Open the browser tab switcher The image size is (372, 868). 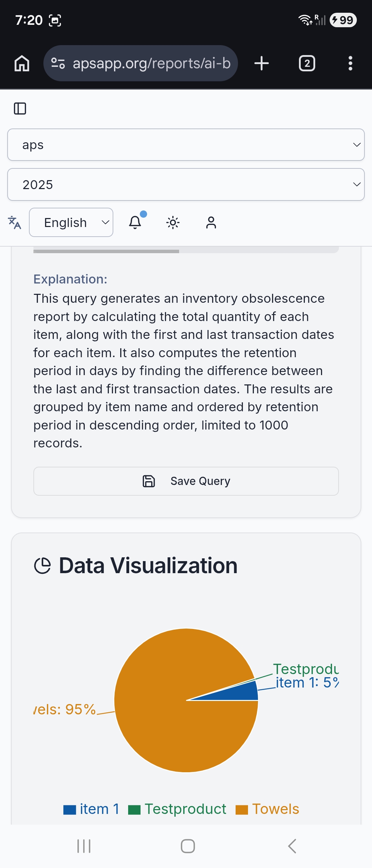pyautogui.click(x=306, y=63)
